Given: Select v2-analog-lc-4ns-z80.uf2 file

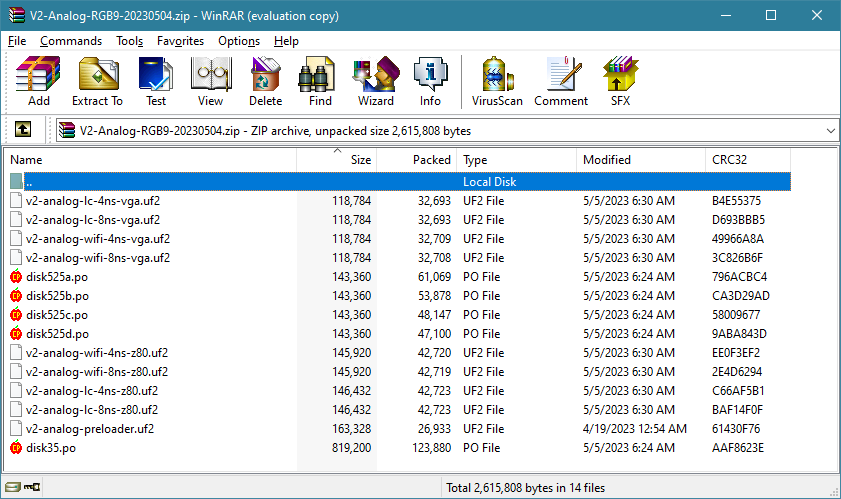Looking at the screenshot, I should [x=92, y=391].
